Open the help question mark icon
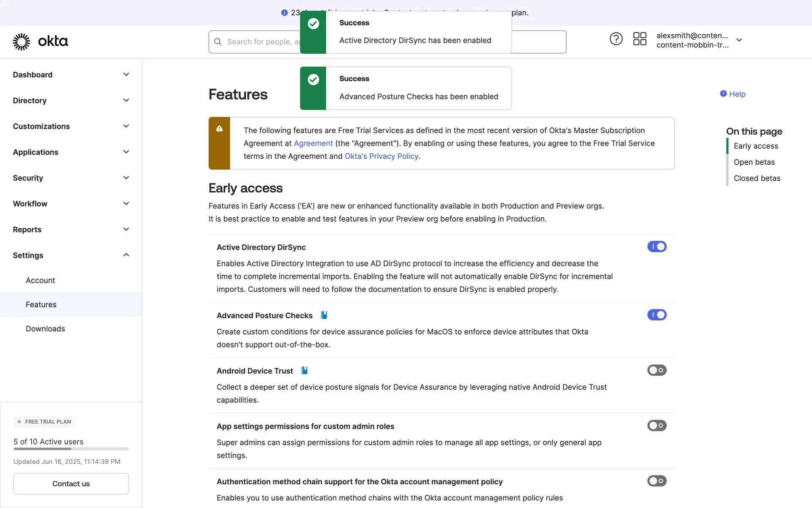Image resolution: width=812 pixels, height=508 pixels. (616, 39)
